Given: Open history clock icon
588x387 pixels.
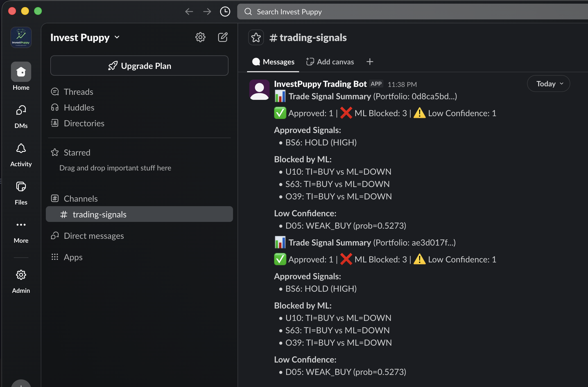Looking at the screenshot, I should [225, 12].
